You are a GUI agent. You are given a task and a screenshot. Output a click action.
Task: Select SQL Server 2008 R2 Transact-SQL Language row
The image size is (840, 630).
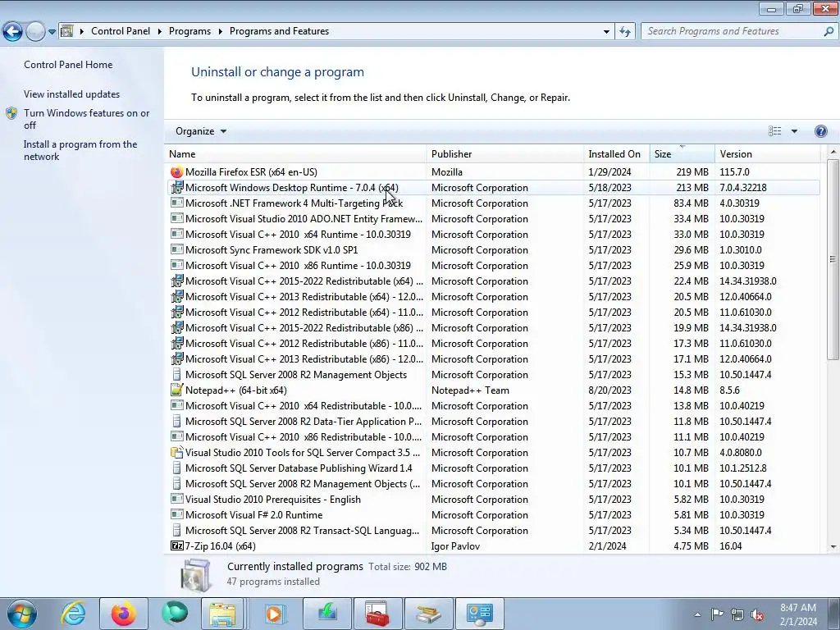point(493,531)
